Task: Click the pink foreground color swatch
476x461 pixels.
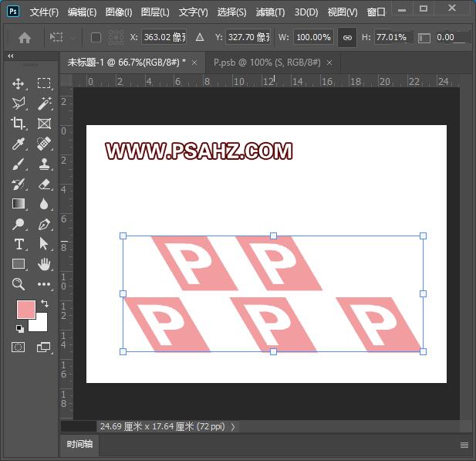Action: pyautogui.click(x=26, y=310)
